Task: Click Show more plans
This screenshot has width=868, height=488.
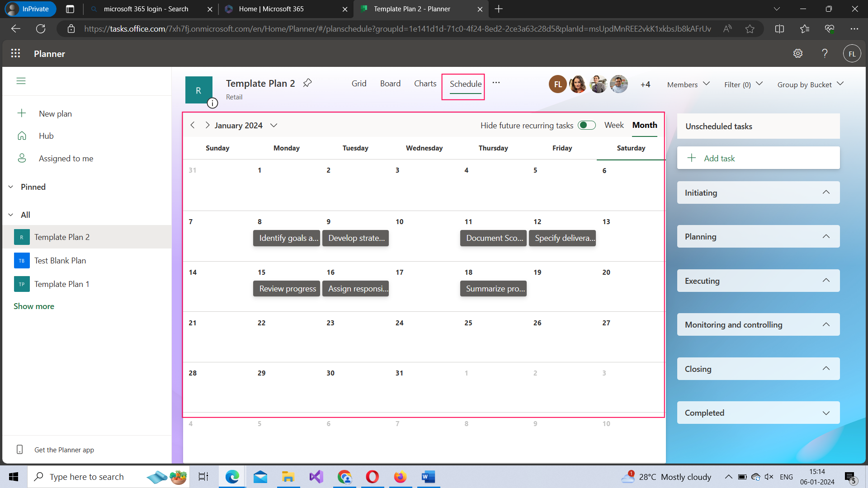Action: [x=34, y=306]
